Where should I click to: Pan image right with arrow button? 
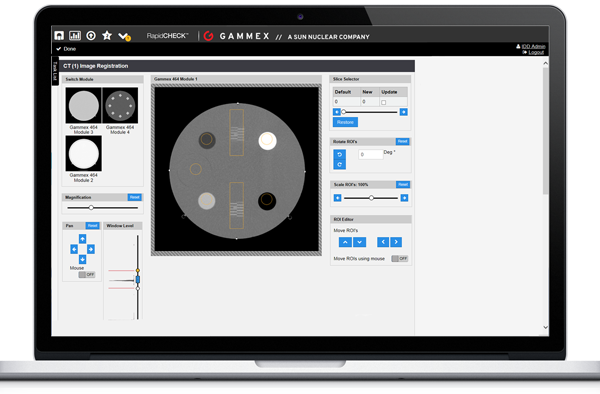point(91,249)
